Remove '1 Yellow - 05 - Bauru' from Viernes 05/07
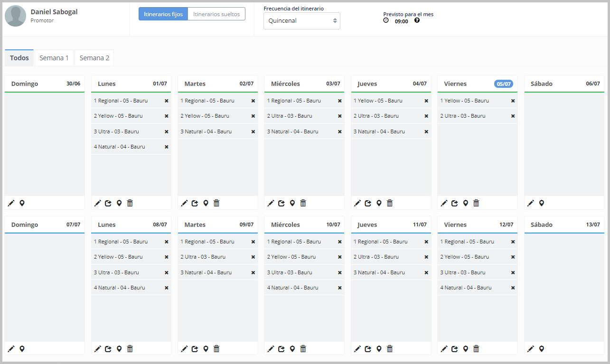Screen dimensions: 610x364 click(513, 101)
